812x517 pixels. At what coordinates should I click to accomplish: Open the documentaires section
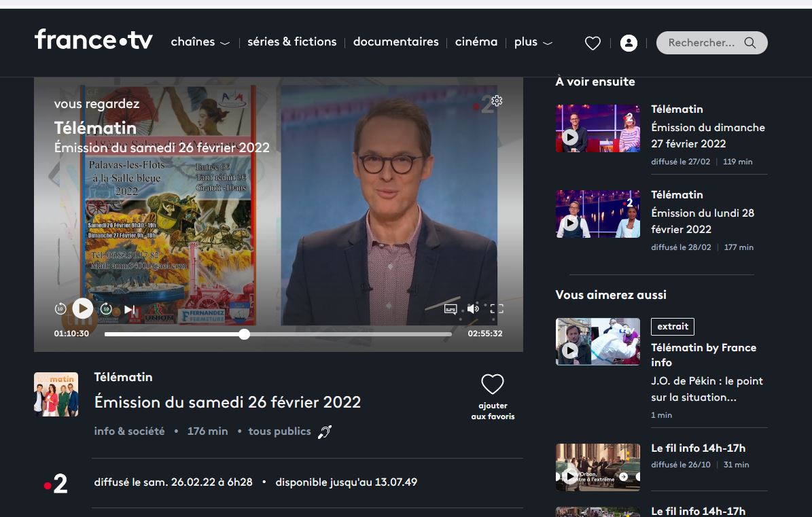pyautogui.click(x=395, y=42)
